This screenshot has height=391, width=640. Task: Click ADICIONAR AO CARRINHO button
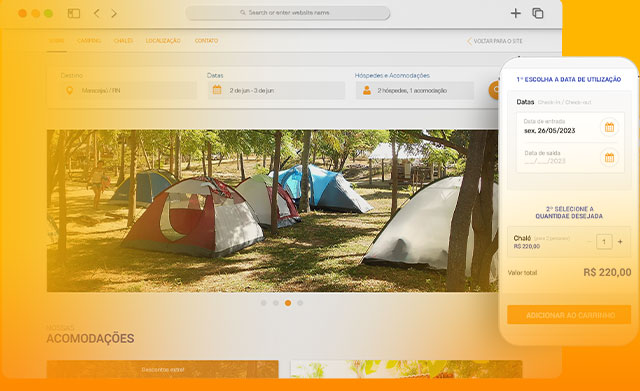569,315
